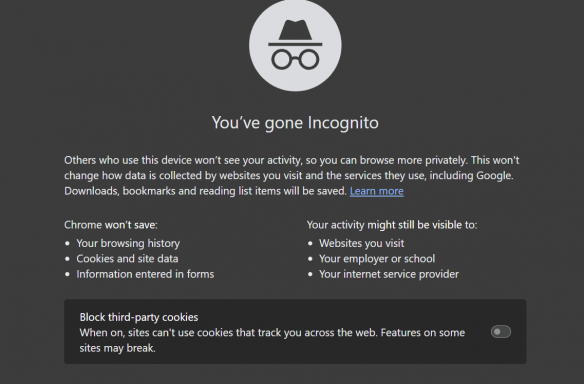Click the "You've gone Incognito" heading
This screenshot has height=384, width=584.
295,123
